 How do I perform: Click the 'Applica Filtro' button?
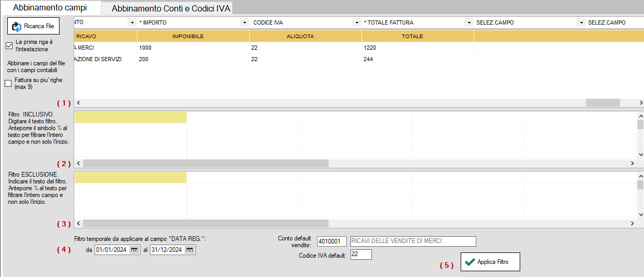[490, 262]
